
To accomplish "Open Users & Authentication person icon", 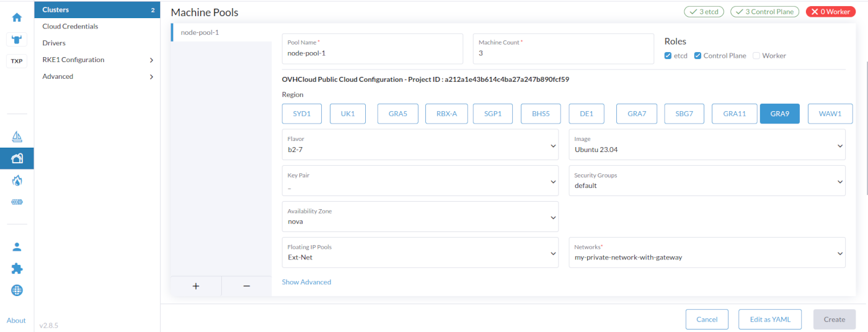I will 17,246.
